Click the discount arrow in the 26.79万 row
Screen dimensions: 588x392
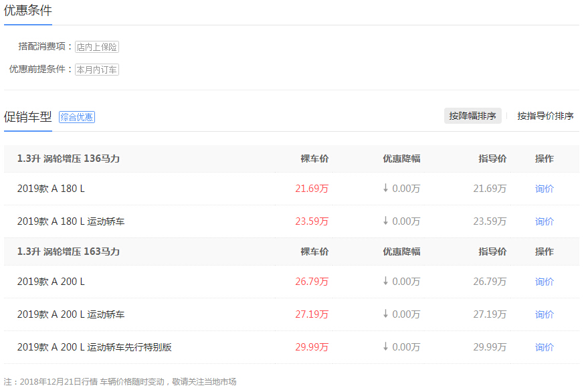click(385, 280)
